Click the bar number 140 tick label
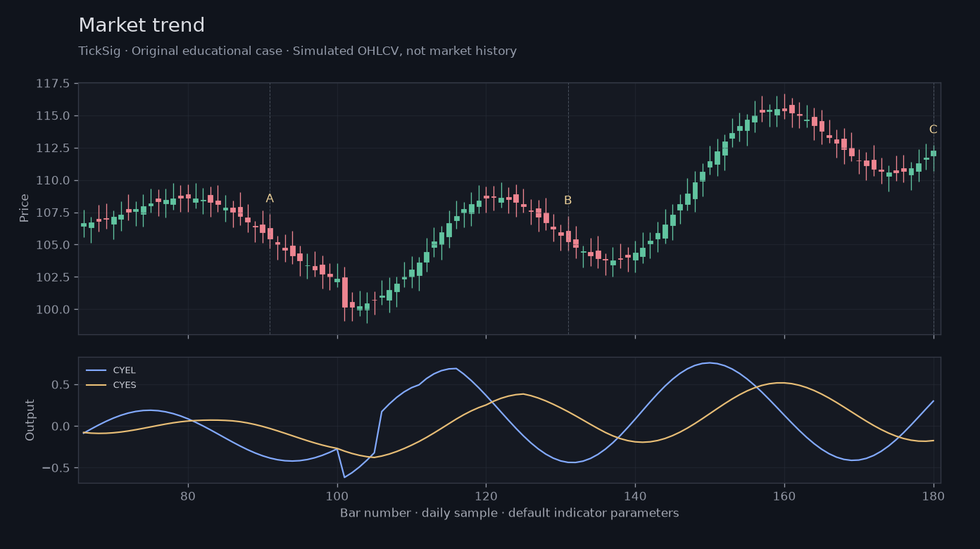980x549 pixels. [635, 495]
